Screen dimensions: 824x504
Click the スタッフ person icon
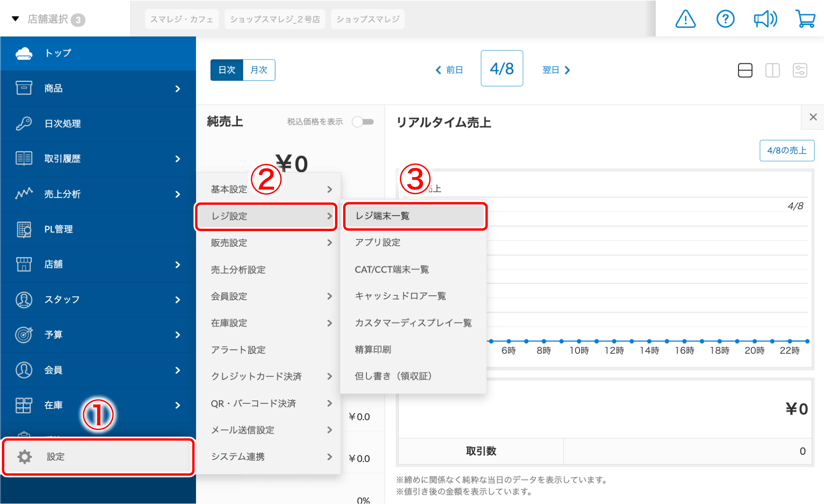pyautogui.click(x=24, y=300)
